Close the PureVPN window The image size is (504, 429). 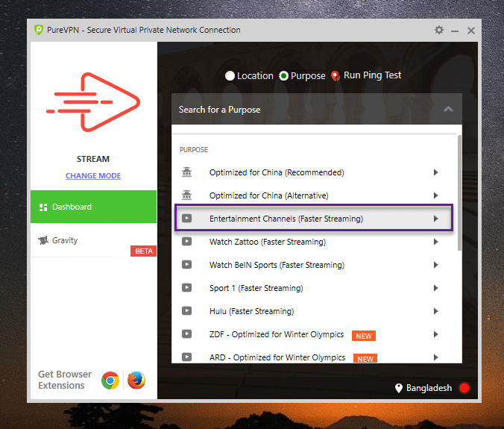click(471, 31)
